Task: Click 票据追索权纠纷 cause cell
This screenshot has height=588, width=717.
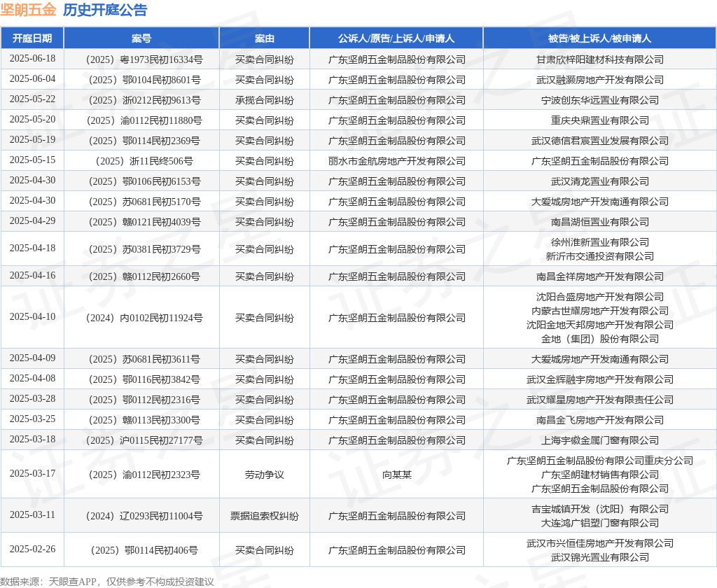Action: pos(264,516)
